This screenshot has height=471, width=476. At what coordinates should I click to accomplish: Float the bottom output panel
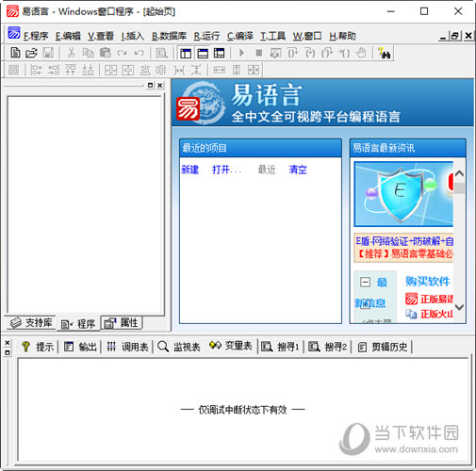[x=8, y=352]
